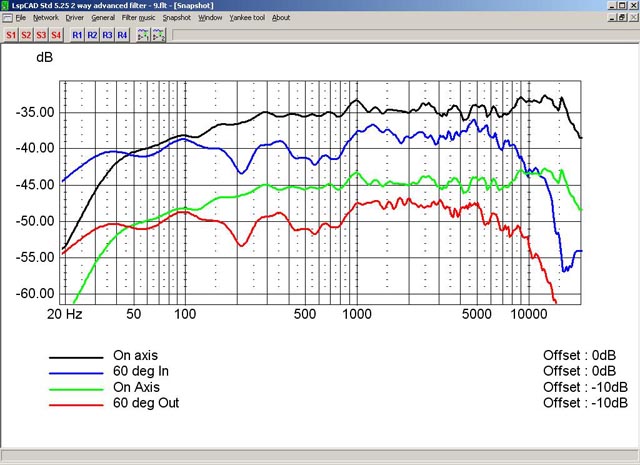Click the -35.00 axis value
Image resolution: width=640 pixels, height=465 pixels.
pyautogui.click(x=35, y=112)
